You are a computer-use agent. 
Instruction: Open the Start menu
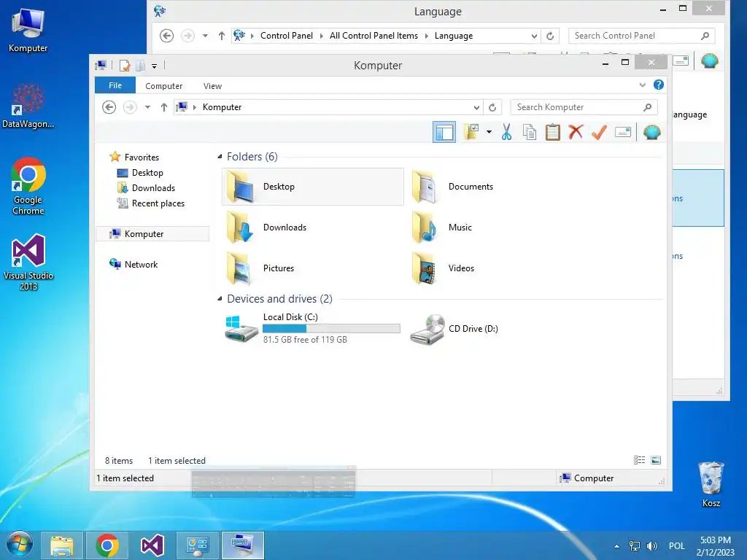[x=19, y=545]
